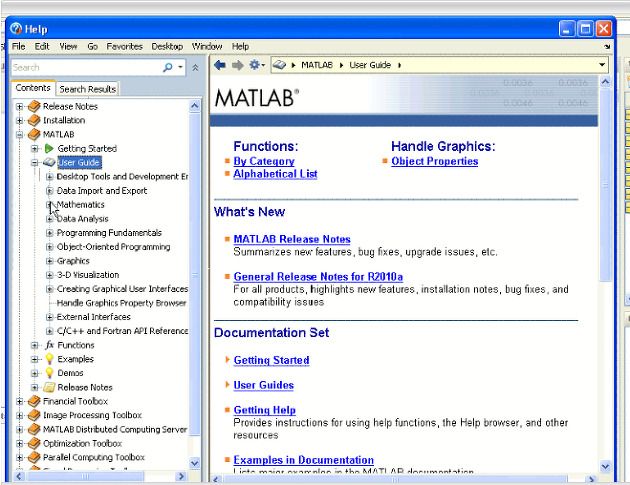Viewport: 630px width, 485px height.
Task: Click contents tree horizontal scrollbar right arrow
Action: coord(181,477)
